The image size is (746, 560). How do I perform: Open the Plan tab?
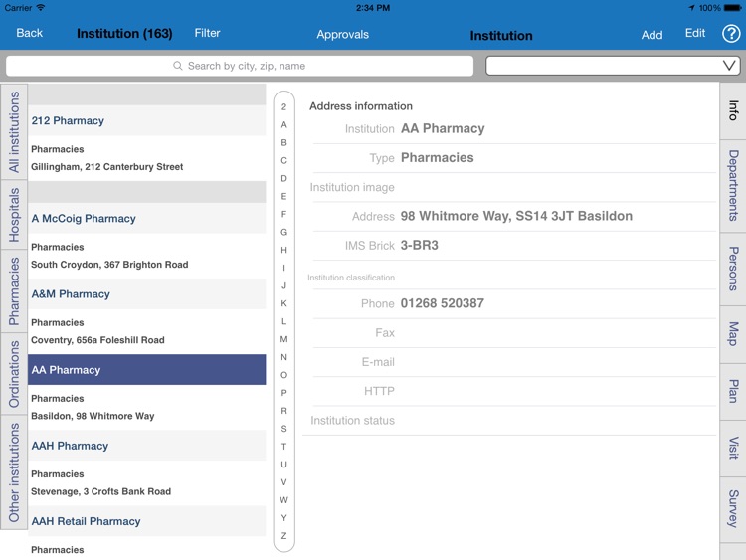733,392
